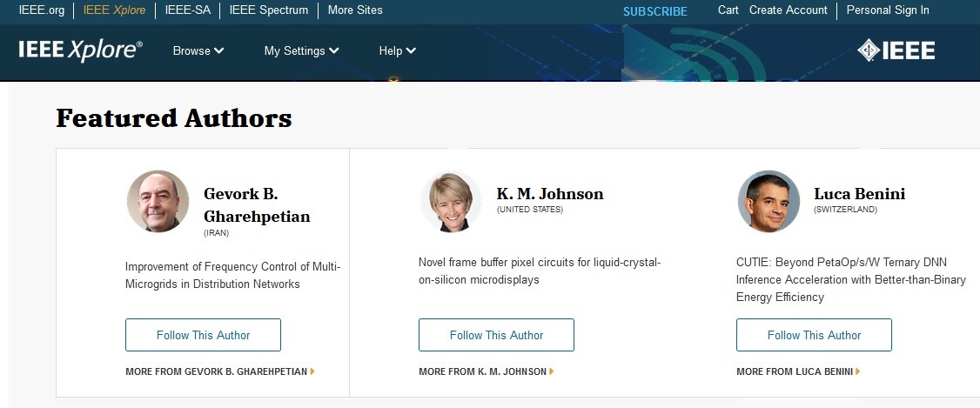Expand the My Settings dropdown

pyautogui.click(x=301, y=50)
